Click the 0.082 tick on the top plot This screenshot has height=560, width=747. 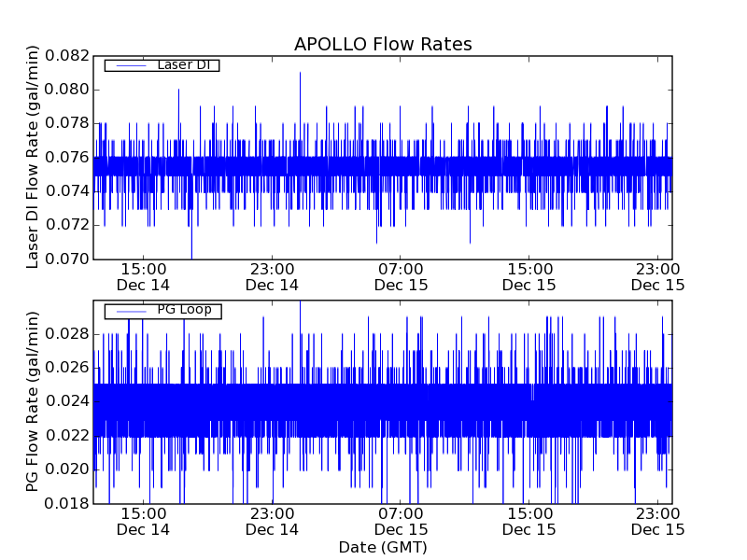pyautogui.click(x=64, y=56)
